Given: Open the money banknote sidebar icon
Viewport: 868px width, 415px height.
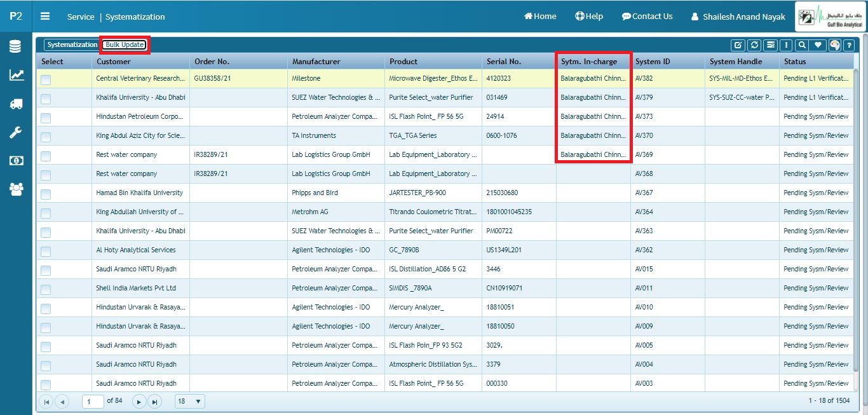Looking at the screenshot, I should pyautogui.click(x=16, y=161).
